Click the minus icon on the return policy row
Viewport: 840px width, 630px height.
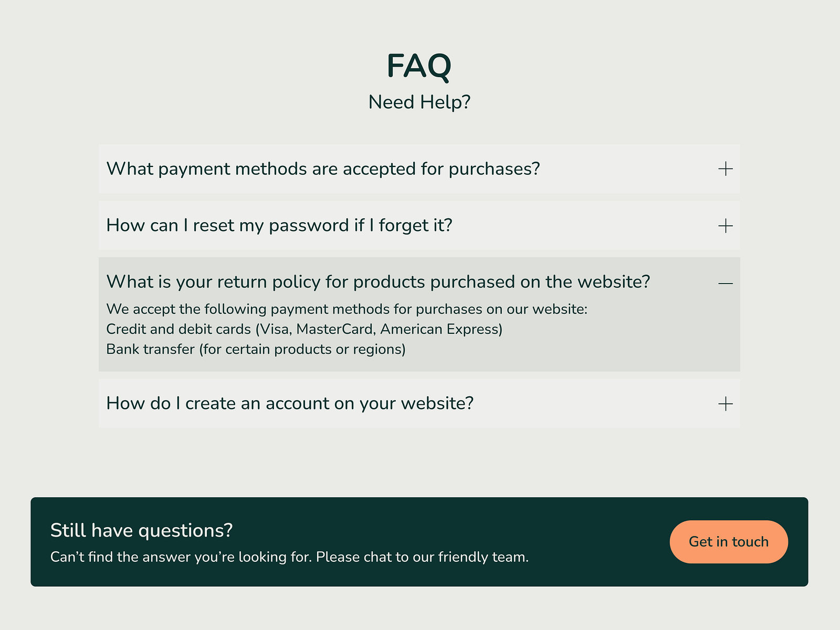click(x=725, y=282)
